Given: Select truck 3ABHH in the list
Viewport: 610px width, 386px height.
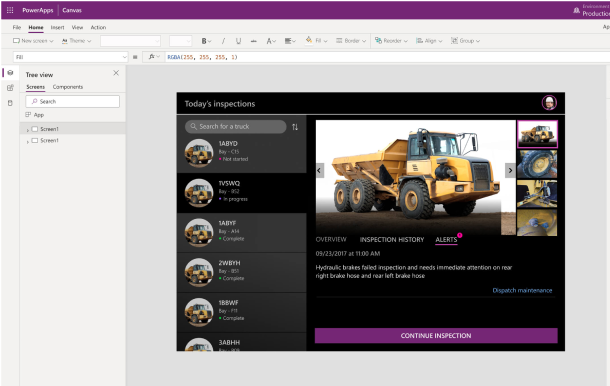Looking at the screenshot, I should tap(242, 342).
